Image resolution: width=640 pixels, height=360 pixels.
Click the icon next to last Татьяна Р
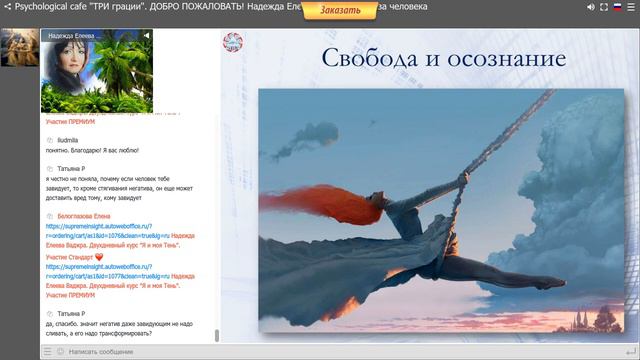pos(50,314)
